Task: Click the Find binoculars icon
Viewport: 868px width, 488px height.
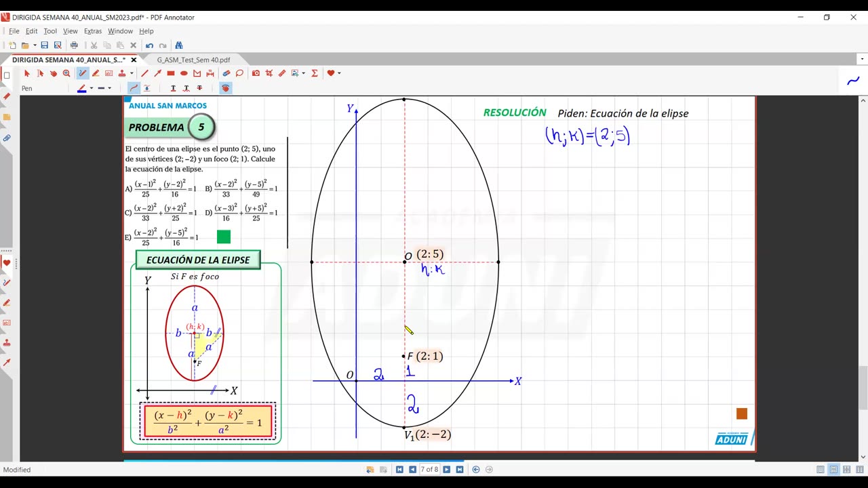Action: 179,45
